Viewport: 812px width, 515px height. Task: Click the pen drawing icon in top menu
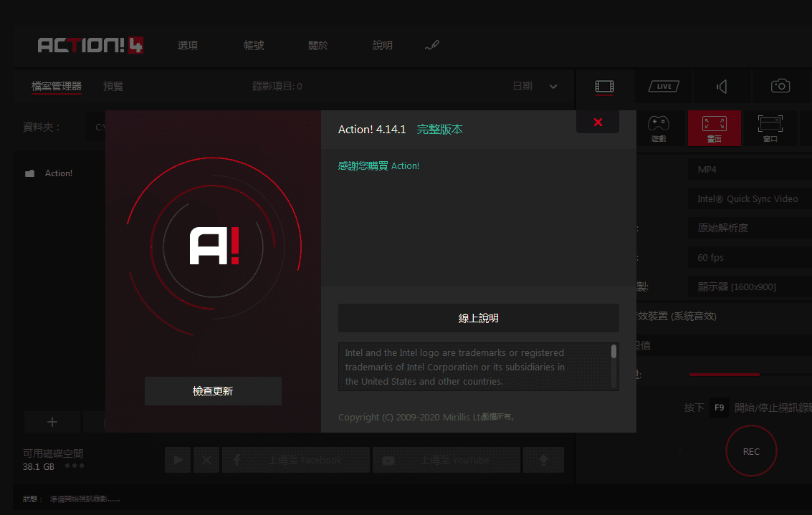[x=431, y=45]
